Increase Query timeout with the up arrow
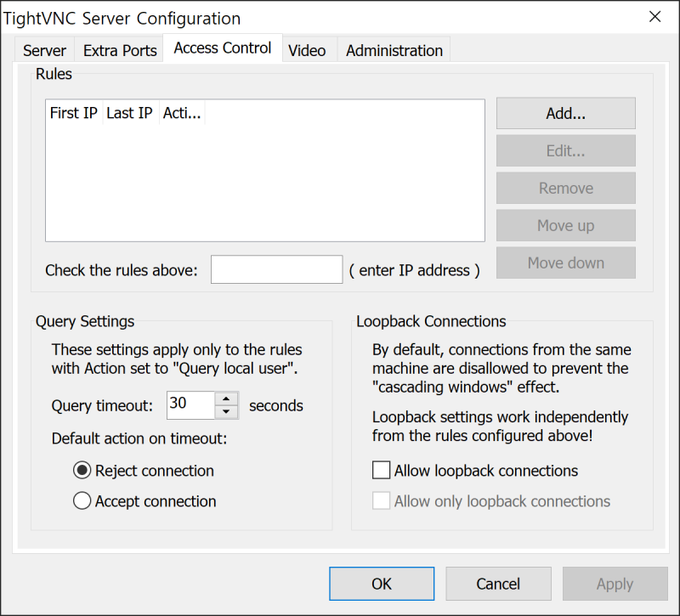This screenshot has height=616, width=680. (x=228, y=399)
